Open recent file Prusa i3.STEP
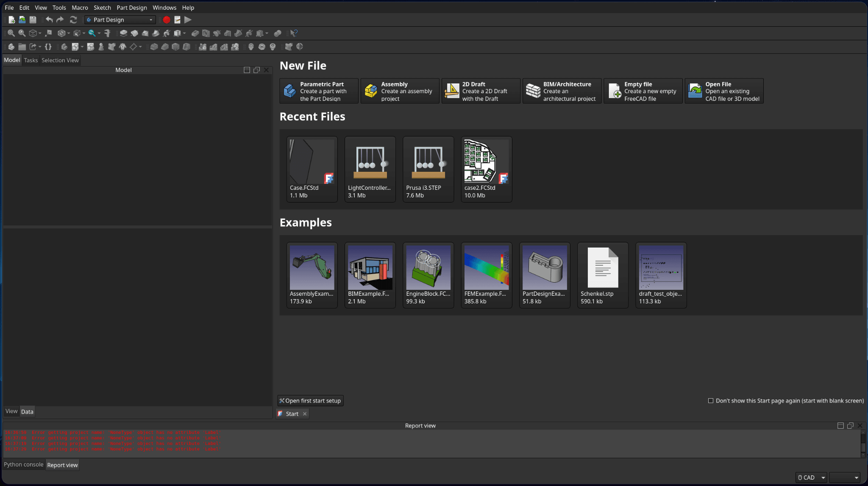868x486 pixels. (x=428, y=169)
